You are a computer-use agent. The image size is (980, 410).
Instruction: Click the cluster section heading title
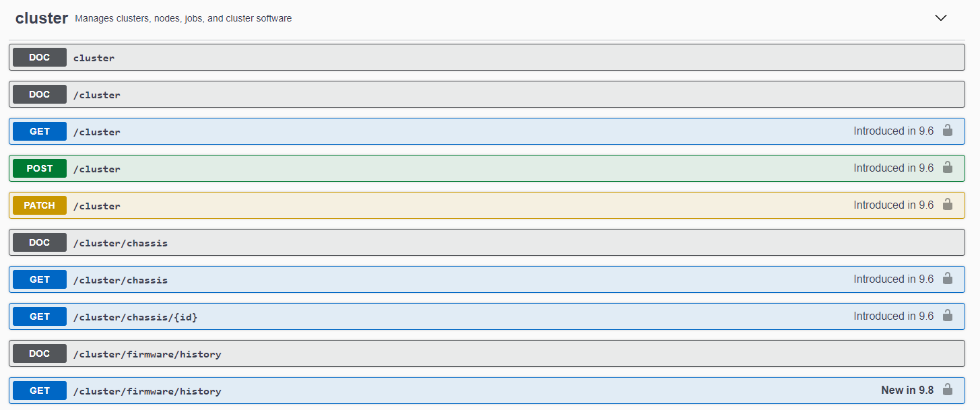[42, 18]
